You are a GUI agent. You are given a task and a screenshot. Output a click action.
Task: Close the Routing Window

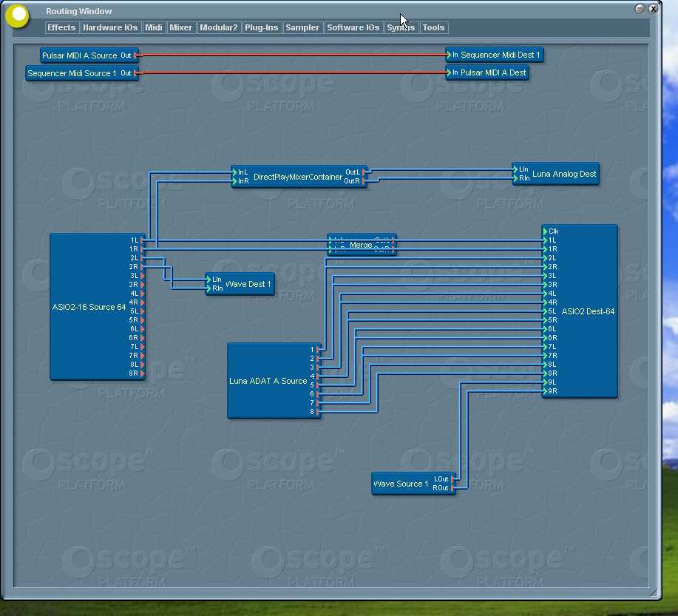(654, 9)
